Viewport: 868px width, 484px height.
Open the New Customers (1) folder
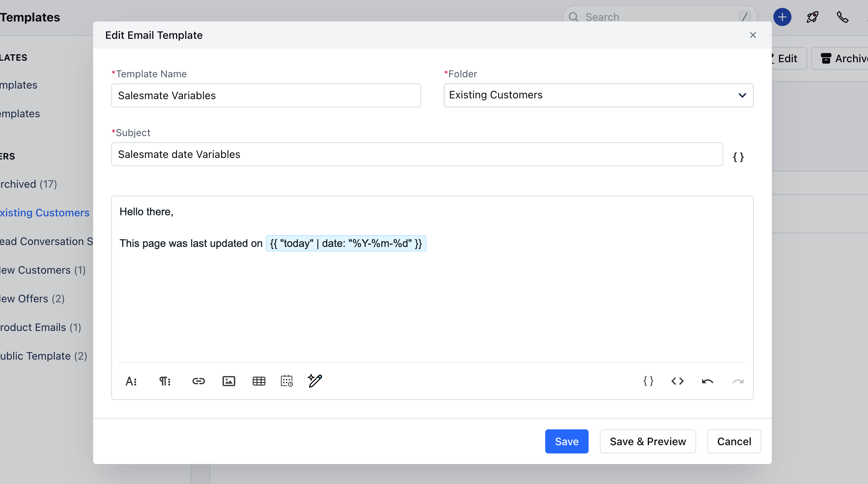click(43, 270)
